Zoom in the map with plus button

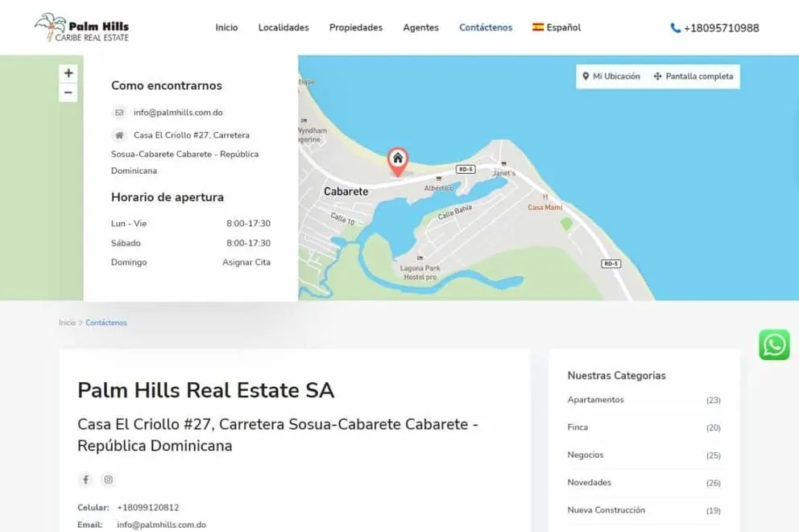(68, 73)
